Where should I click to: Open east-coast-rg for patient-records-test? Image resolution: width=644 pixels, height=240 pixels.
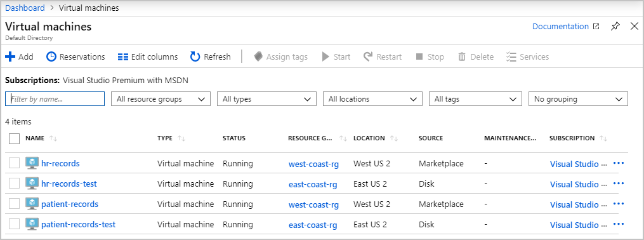click(x=313, y=225)
